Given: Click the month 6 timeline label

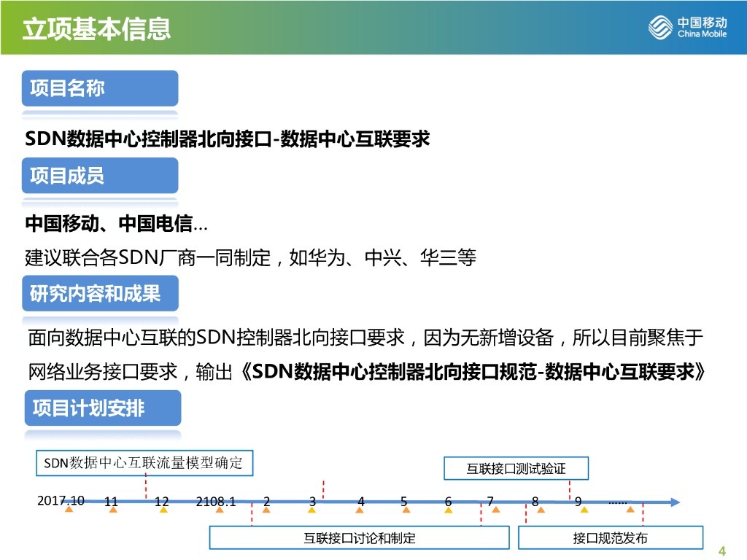Looking at the screenshot, I should point(448,502).
